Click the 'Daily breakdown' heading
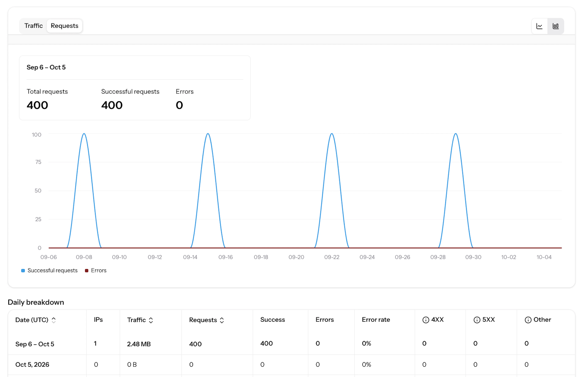Image resolution: width=588 pixels, height=377 pixels. click(36, 302)
